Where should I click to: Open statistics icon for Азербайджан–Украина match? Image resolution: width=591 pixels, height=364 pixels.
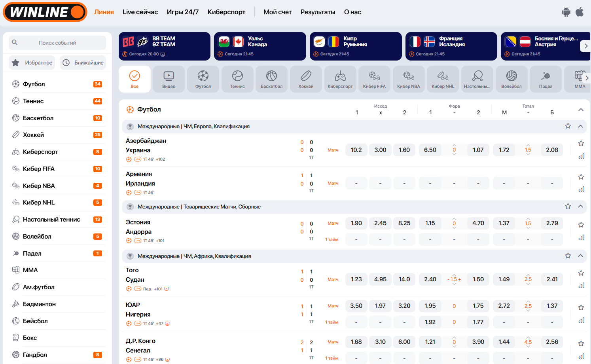pos(581,156)
